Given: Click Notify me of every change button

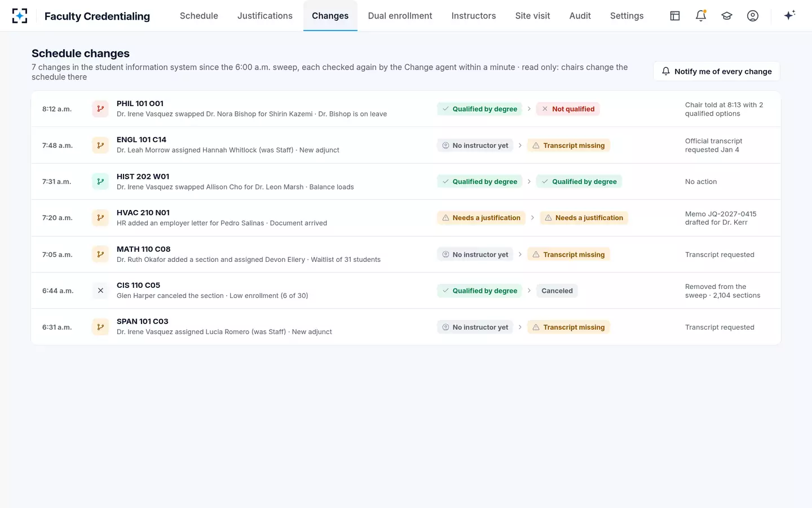Looking at the screenshot, I should [717, 71].
